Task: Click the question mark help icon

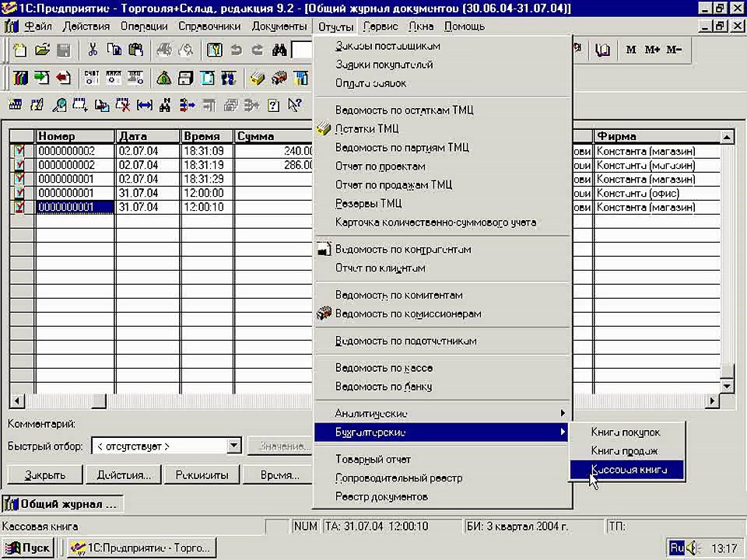Action: [273, 105]
